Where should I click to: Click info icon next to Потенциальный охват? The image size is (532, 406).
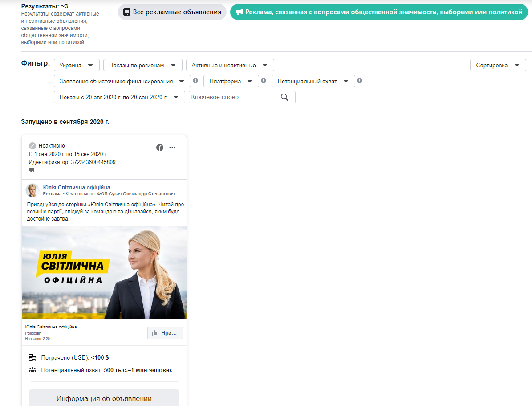[360, 81]
